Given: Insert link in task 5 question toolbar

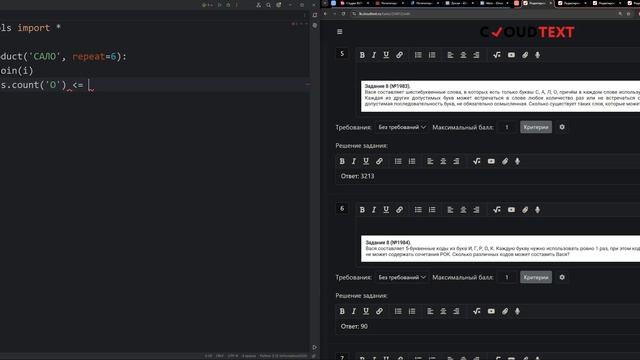Looking at the screenshot, I should [399, 55].
